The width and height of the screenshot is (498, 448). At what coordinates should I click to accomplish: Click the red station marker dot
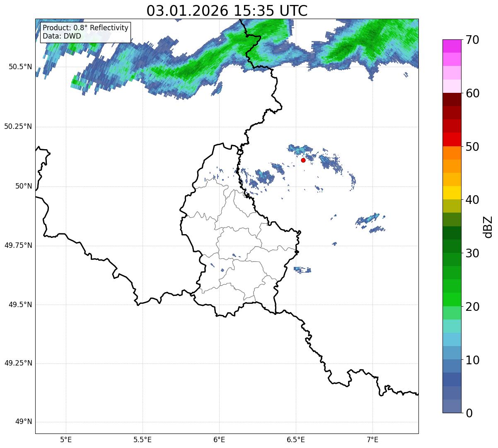[303, 160]
